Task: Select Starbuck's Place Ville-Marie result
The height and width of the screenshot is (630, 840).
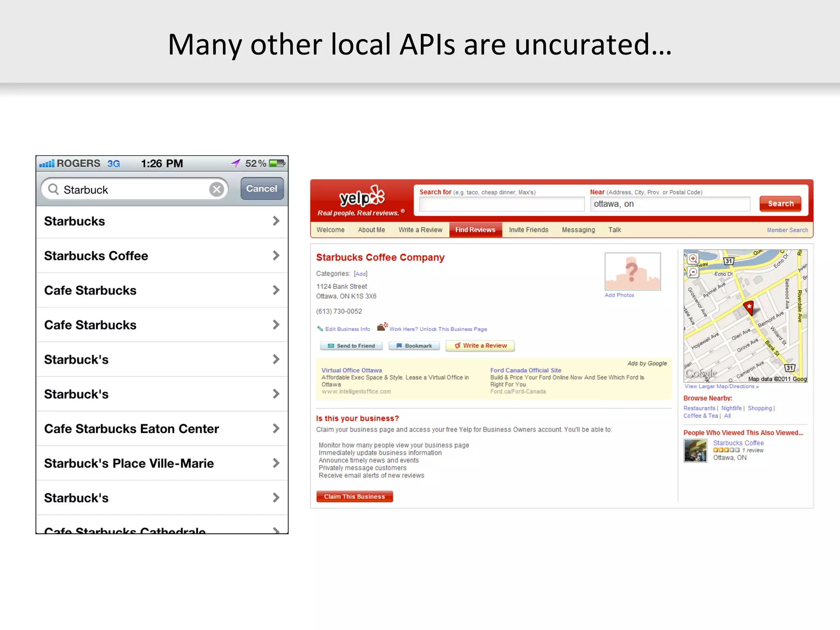Action: 162,463
